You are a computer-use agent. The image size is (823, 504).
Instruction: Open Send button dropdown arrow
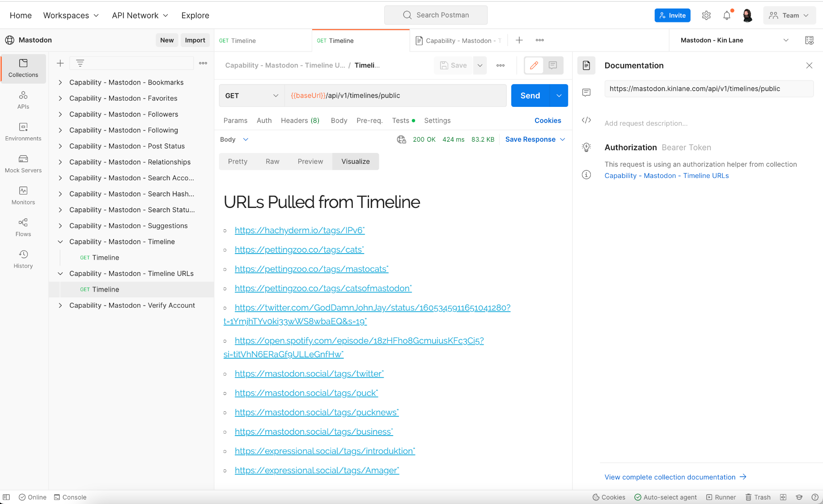(559, 96)
